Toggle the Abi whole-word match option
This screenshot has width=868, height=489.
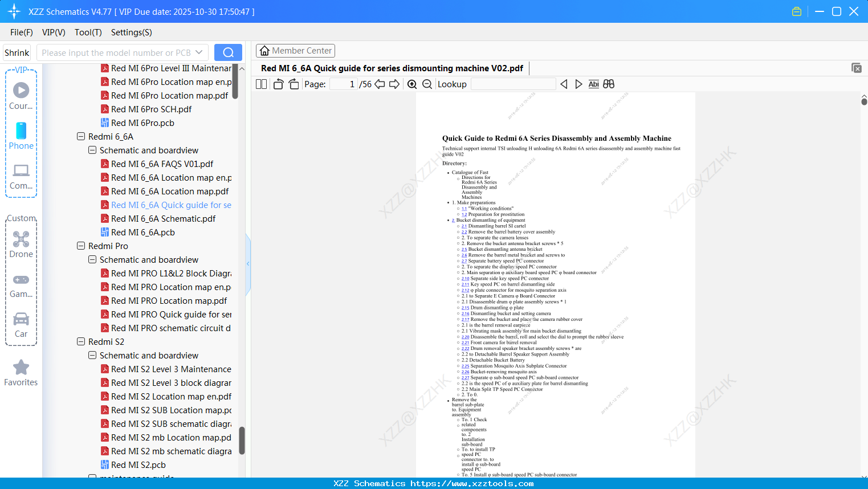tap(594, 84)
